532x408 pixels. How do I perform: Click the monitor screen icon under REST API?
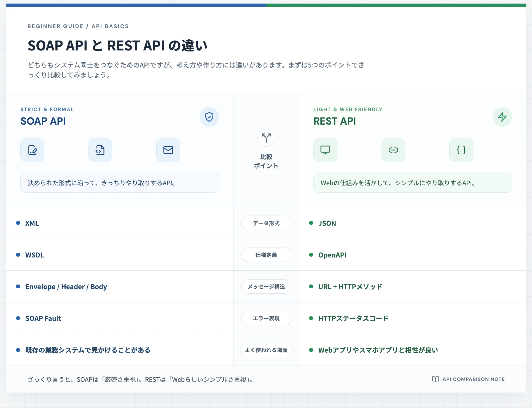point(325,150)
